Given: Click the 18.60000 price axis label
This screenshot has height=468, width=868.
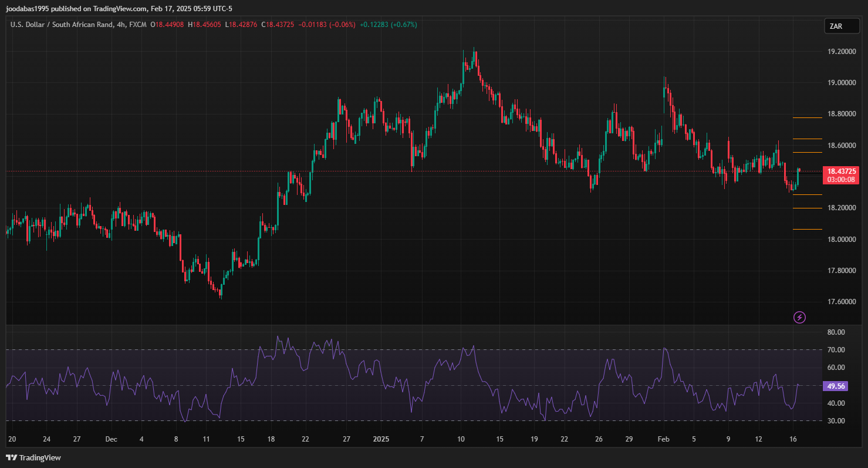Looking at the screenshot, I should (841, 146).
